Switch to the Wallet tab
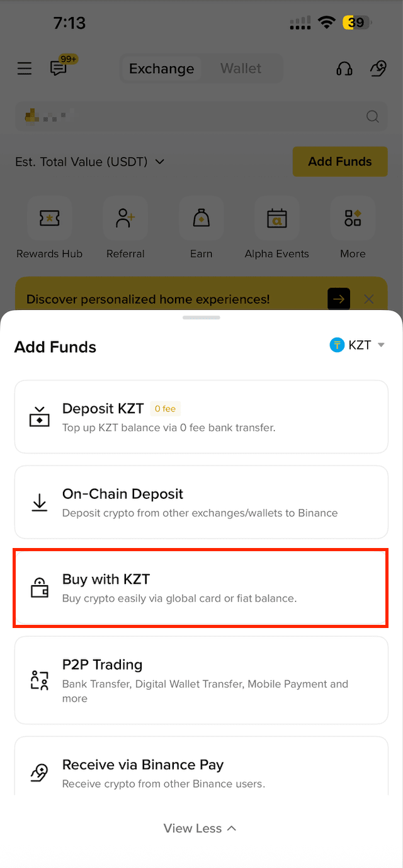The width and height of the screenshot is (403, 868). [241, 69]
